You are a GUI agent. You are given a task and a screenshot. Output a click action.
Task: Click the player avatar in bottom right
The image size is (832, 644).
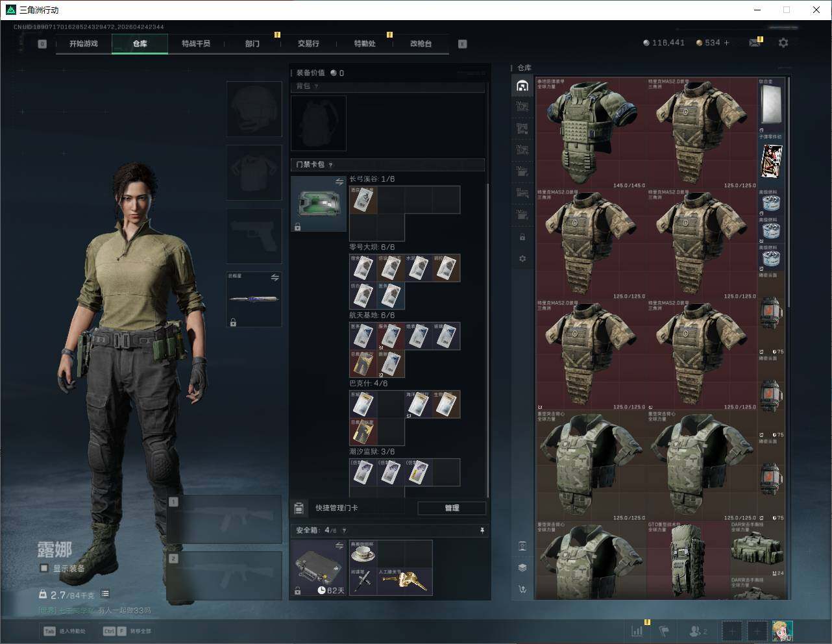point(782,630)
